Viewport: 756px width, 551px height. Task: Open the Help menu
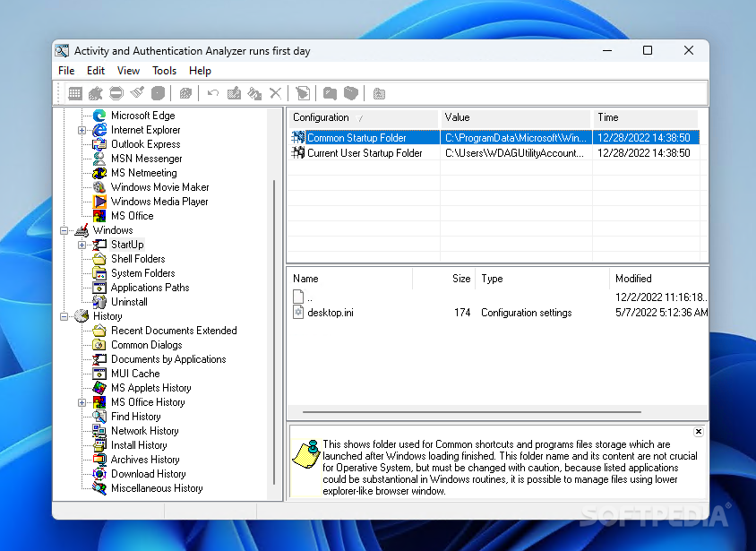pos(200,71)
